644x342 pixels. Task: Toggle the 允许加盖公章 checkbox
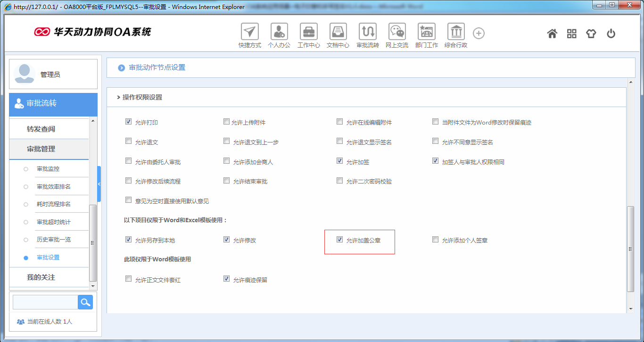click(339, 240)
